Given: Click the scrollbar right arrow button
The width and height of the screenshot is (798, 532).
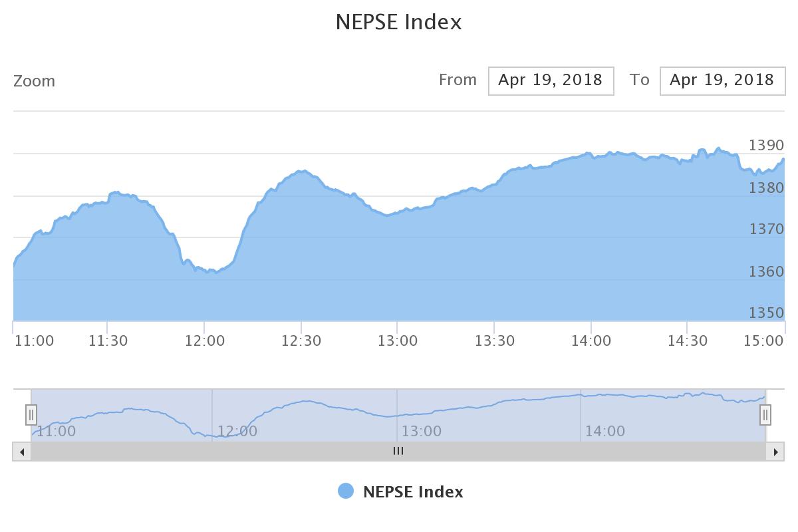Looking at the screenshot, I should pos(775,452).
